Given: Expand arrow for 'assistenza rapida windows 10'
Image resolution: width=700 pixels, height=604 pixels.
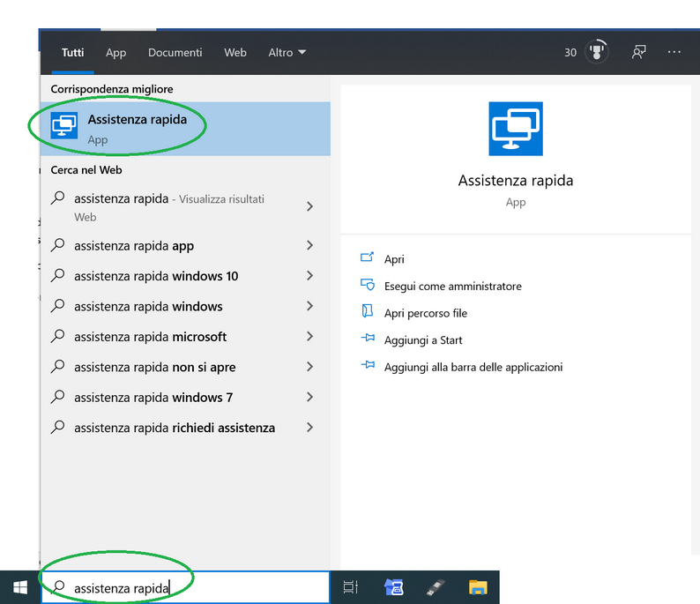Looking at the screenshot, I should click(309, 275).
